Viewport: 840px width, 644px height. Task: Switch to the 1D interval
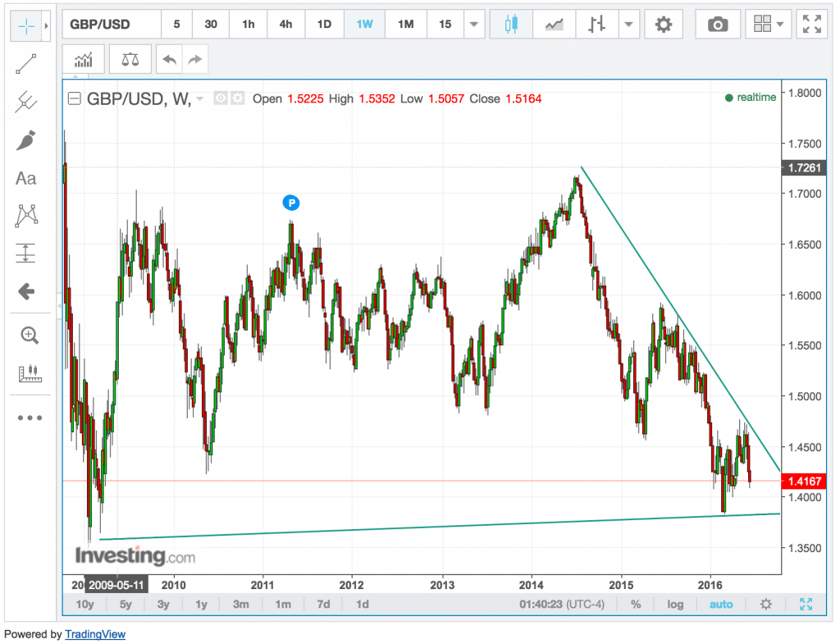[324, 25]
